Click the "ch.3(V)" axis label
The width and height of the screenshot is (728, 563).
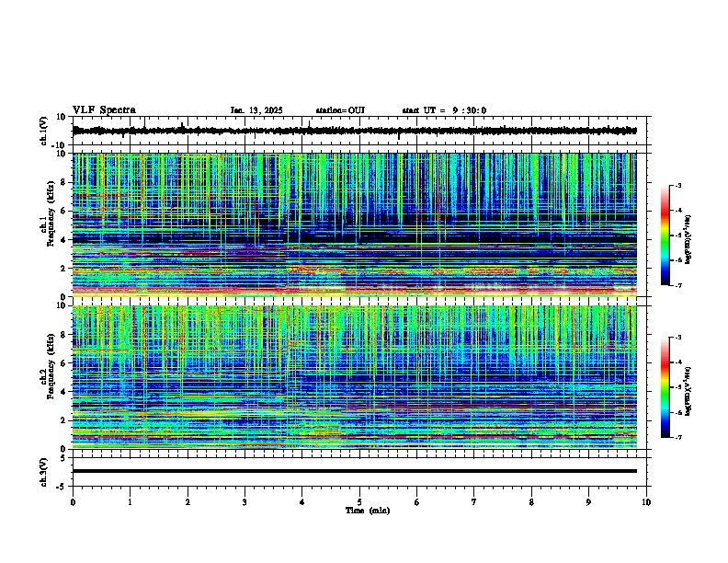(x=44, y=472)
